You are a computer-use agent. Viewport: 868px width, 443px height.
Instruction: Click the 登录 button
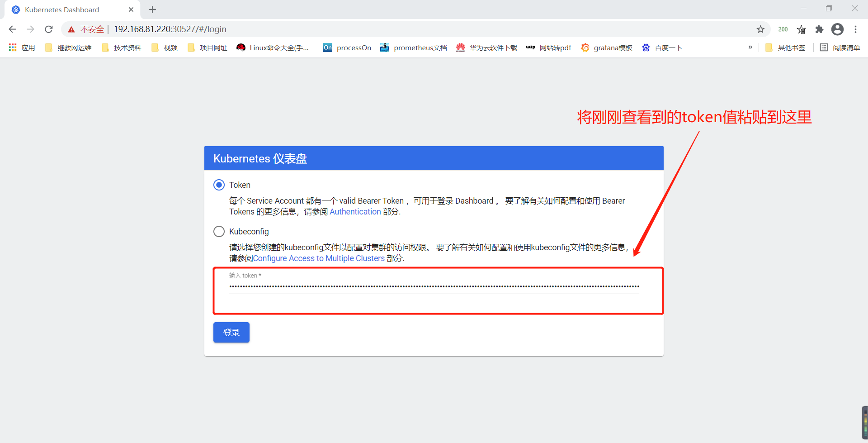(231, 332)
